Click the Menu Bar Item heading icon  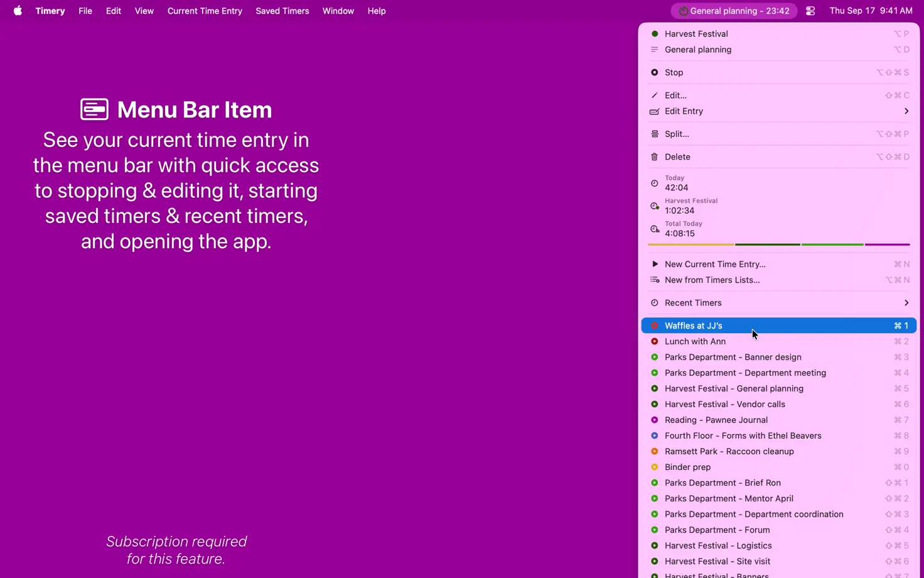[x=94, y=109]
